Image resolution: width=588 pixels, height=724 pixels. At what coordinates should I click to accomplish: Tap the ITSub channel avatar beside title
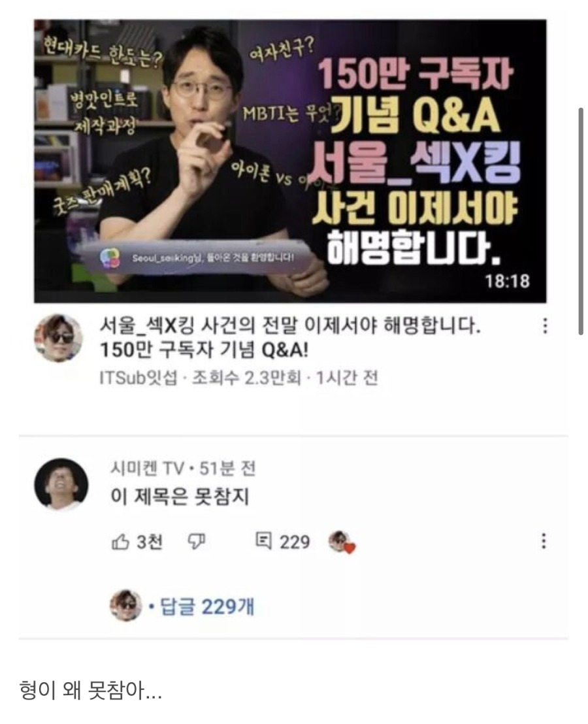coord(59,338)
